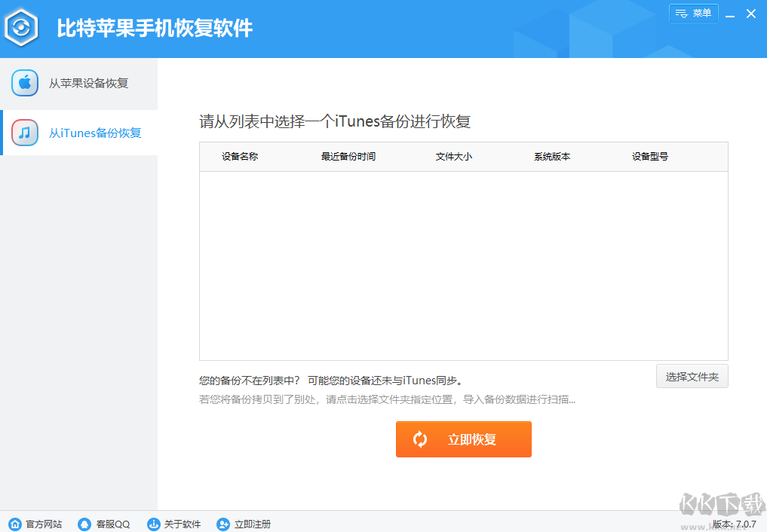The width and height of the screenshot is (767, 532).
Task: Click the 选择文件夹 button to pick a folder
Action: click(692, 376)
